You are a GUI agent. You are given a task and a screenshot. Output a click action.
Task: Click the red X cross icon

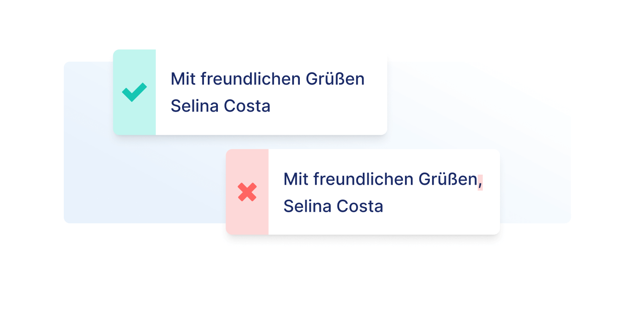pyautogui.click(x=247, y=192)
